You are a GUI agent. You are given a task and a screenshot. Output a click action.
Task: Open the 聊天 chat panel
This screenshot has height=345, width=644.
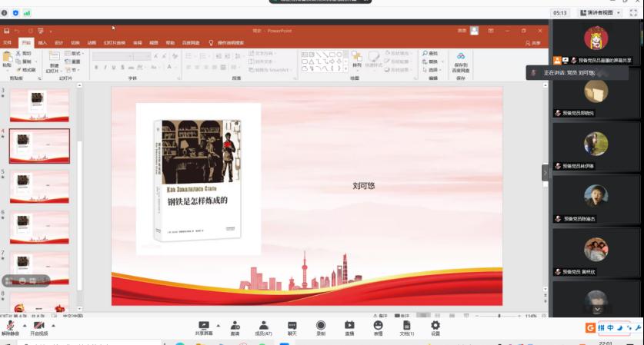[x=292, y=326]
